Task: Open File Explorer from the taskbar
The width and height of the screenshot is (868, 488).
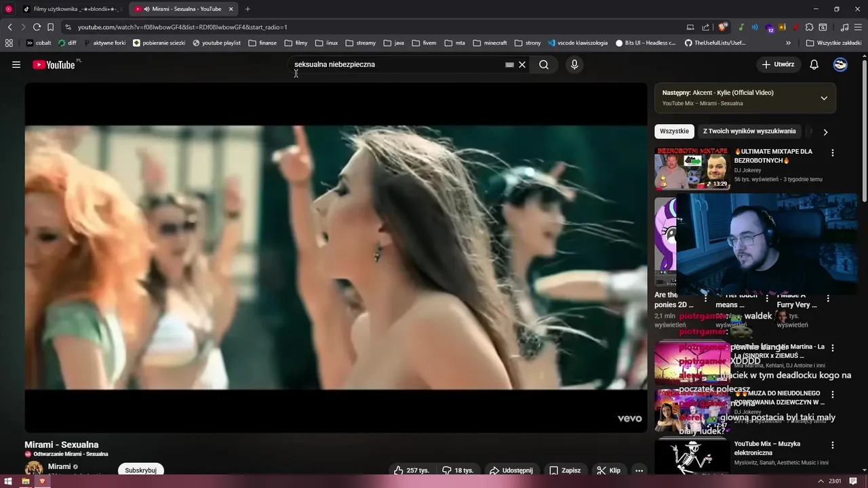Action: [26, 481]
